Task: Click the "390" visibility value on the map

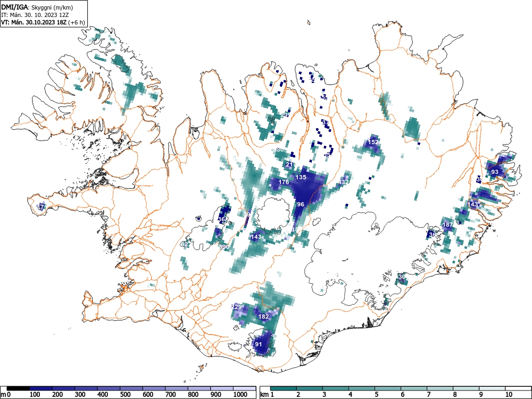Action: (x=224, y=247)
